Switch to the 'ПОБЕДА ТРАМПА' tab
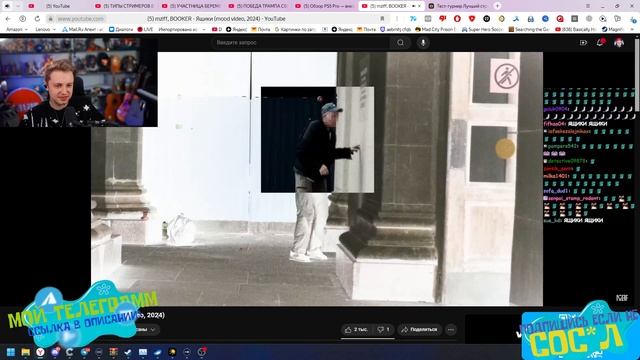Image resolution: width=640 pixels, height=360 pixels. coord(258,6)
